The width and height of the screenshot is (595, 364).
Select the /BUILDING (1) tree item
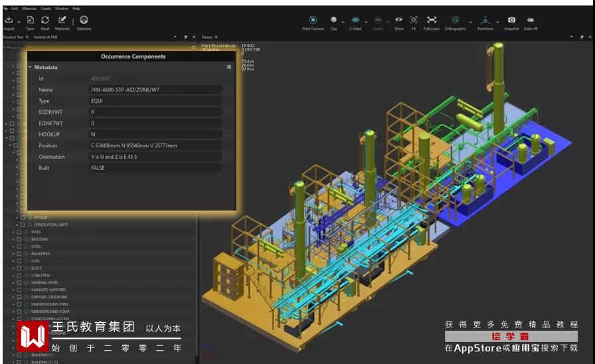(x=41, y=355)
